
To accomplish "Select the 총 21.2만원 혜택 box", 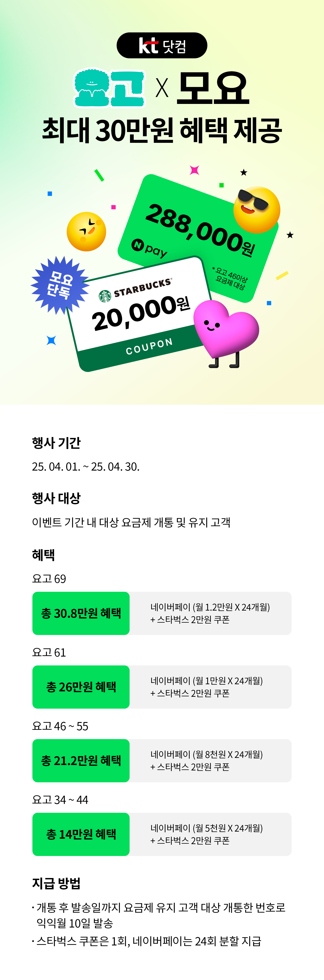I will tap(81, 761).
